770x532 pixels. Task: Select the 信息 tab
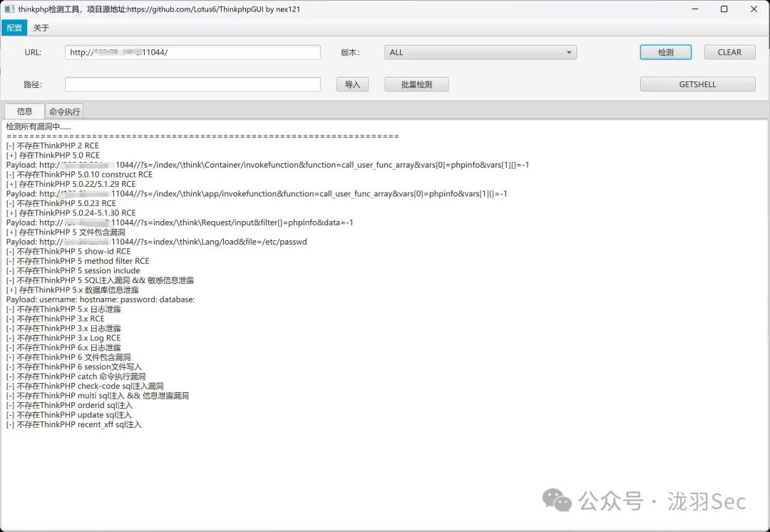pyautogui.click(x=24, y=111)
